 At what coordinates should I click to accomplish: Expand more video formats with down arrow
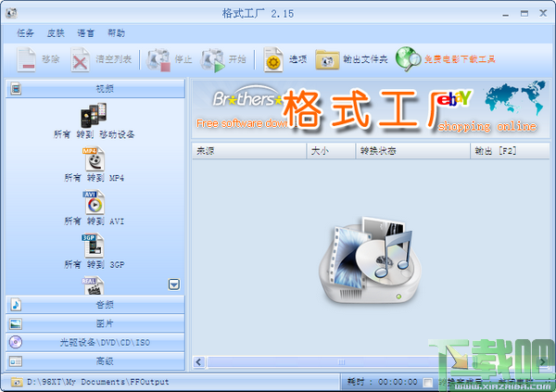pos(174,285)
